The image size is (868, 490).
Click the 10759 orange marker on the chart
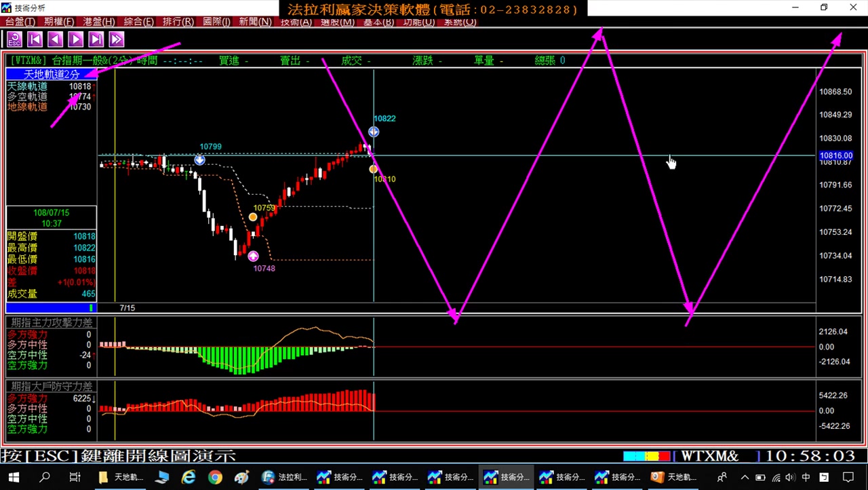(253, 217)
